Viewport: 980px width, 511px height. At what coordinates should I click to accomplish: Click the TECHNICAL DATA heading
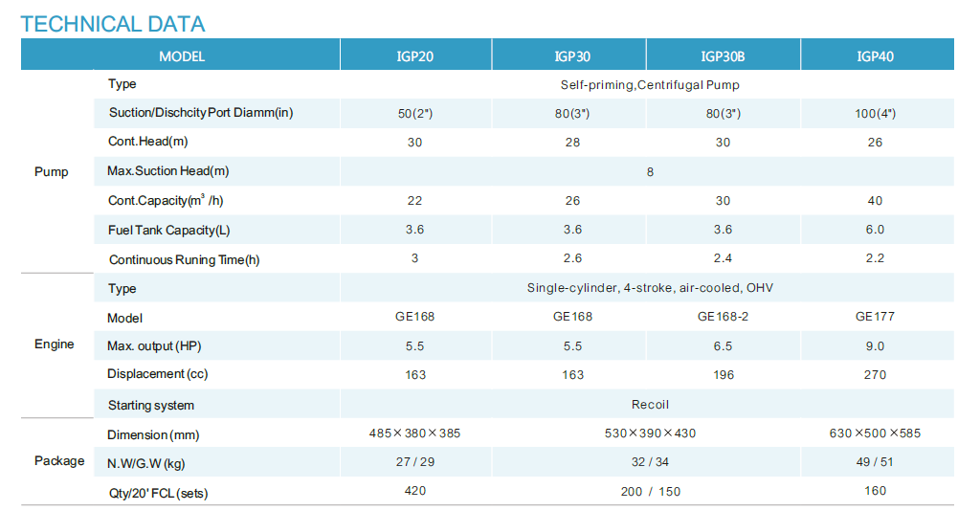(113, 24)
